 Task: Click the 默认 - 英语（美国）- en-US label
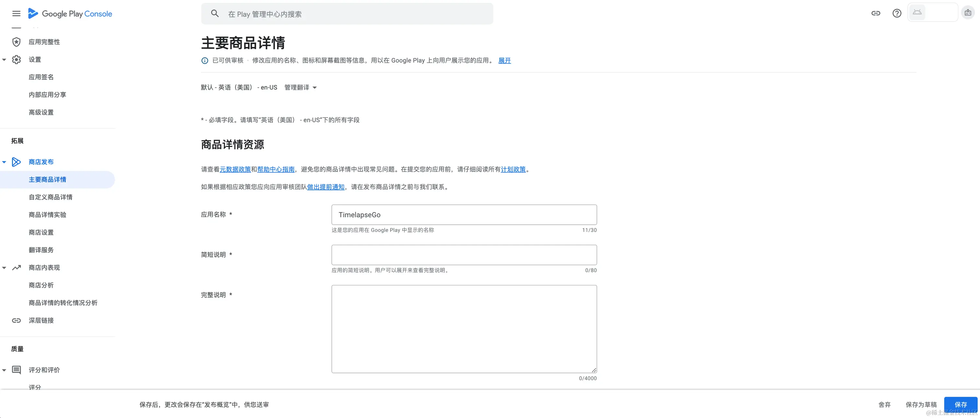(239, 88)
